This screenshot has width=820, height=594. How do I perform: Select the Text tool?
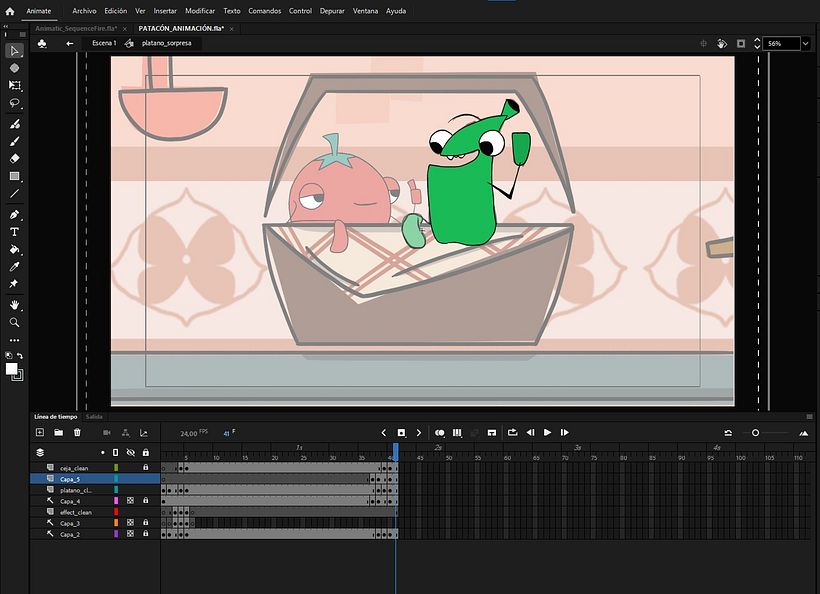[15, 232]
